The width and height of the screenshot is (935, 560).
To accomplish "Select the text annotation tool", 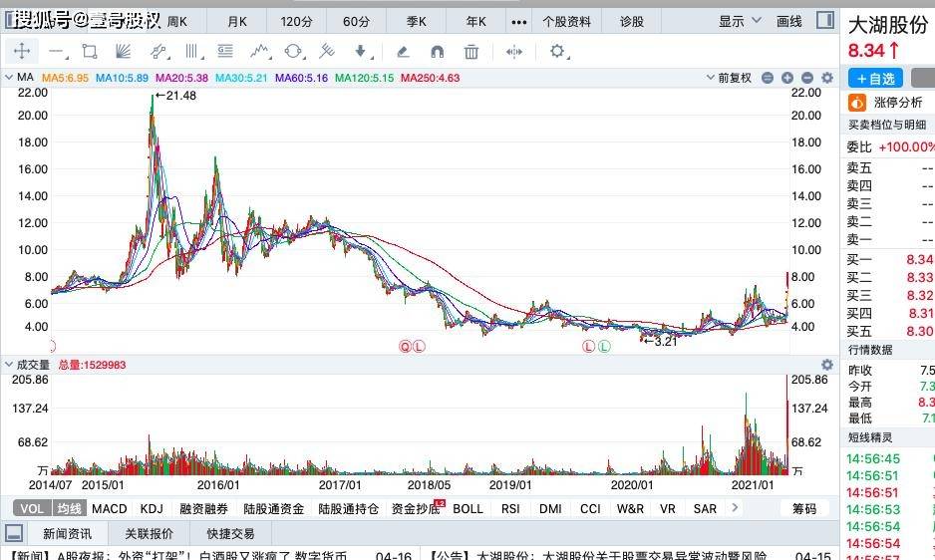I will tap(225, 51).
